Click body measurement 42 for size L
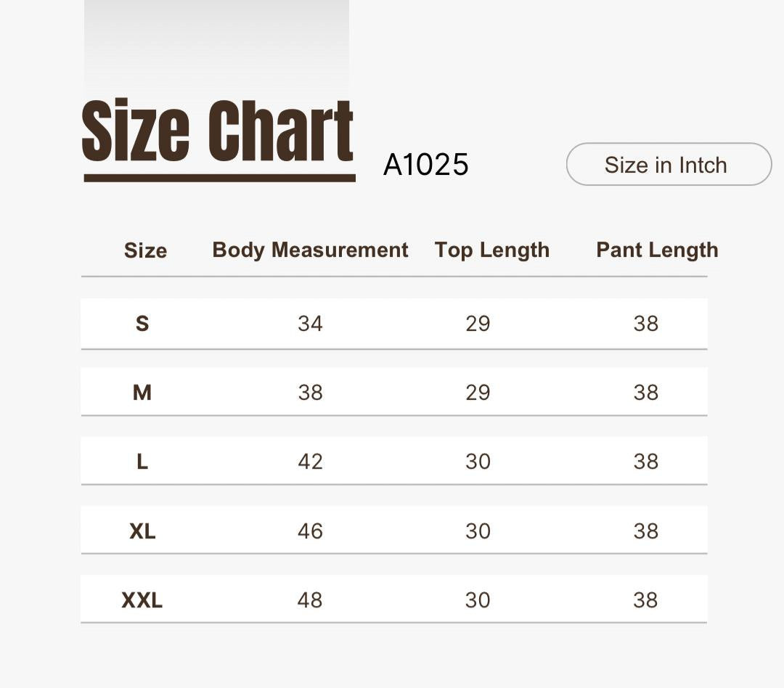The image size is (784, 688). coord(310,462)
